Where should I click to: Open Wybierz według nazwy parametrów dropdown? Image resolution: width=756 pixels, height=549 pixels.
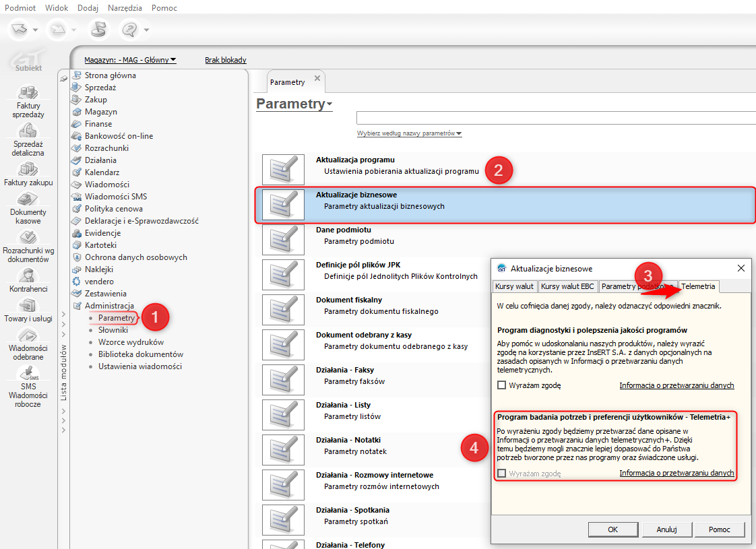click(410, 133)
